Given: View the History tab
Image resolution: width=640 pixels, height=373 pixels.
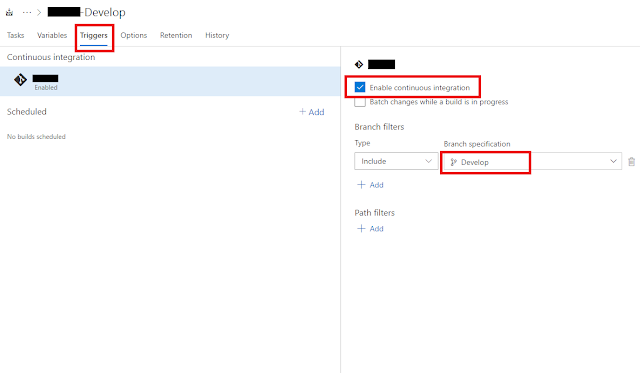Looking at the screenshot, I should point(217,36).
